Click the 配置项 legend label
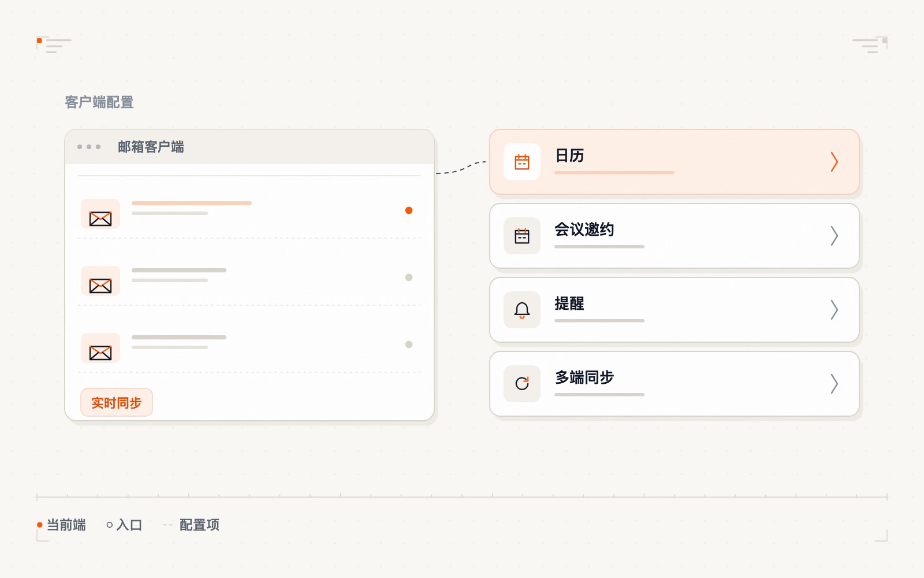The image size is (924, 578). pos(199,525)
